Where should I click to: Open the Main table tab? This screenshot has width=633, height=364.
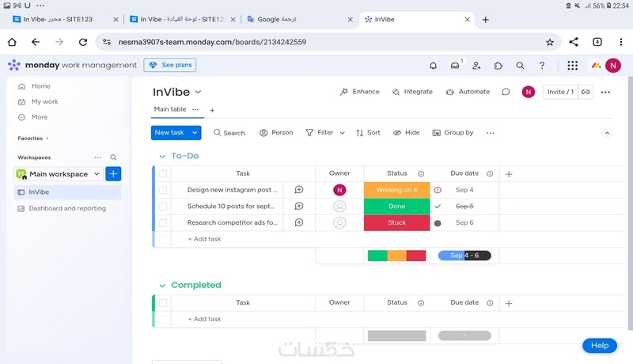click(170, 109)
